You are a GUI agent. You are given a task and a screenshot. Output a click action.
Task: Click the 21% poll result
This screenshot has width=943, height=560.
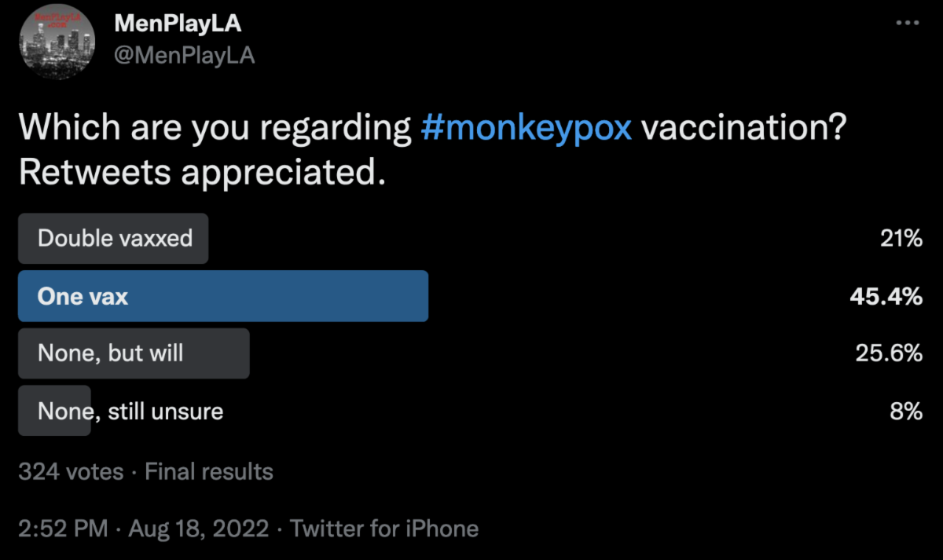pos(901,238)
